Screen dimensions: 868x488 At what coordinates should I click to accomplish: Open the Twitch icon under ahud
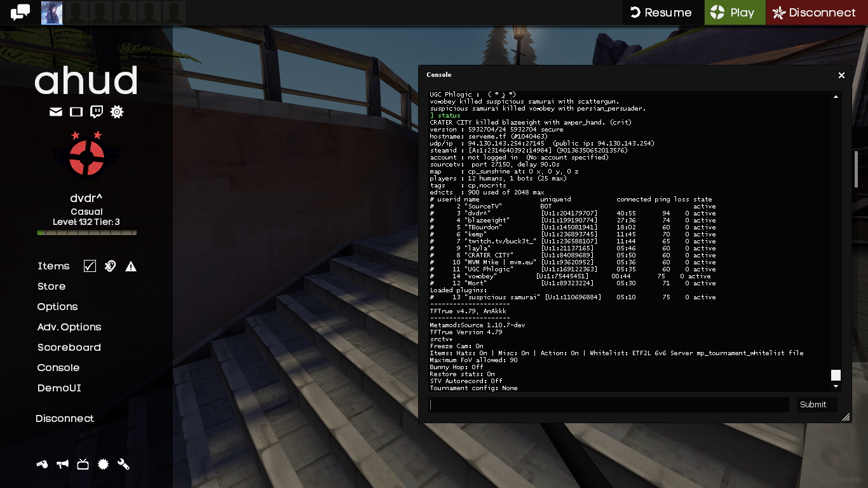(97, 112)
